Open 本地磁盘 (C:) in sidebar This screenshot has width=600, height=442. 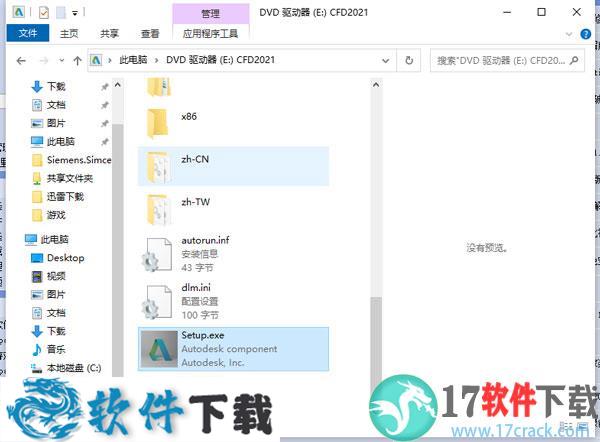pos(74,368)
